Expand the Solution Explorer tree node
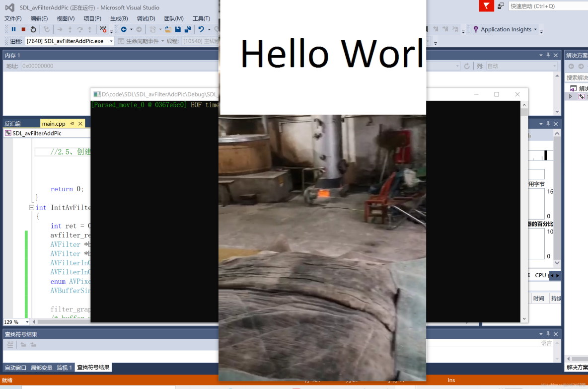588x389 pixels. coord(571,96)
